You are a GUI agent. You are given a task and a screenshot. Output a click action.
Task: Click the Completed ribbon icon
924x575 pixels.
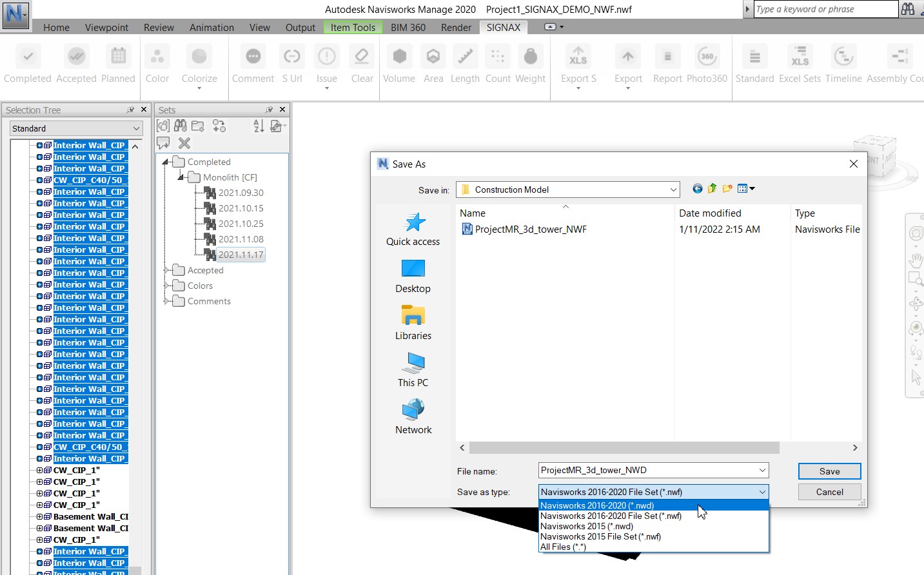[28, 57]
